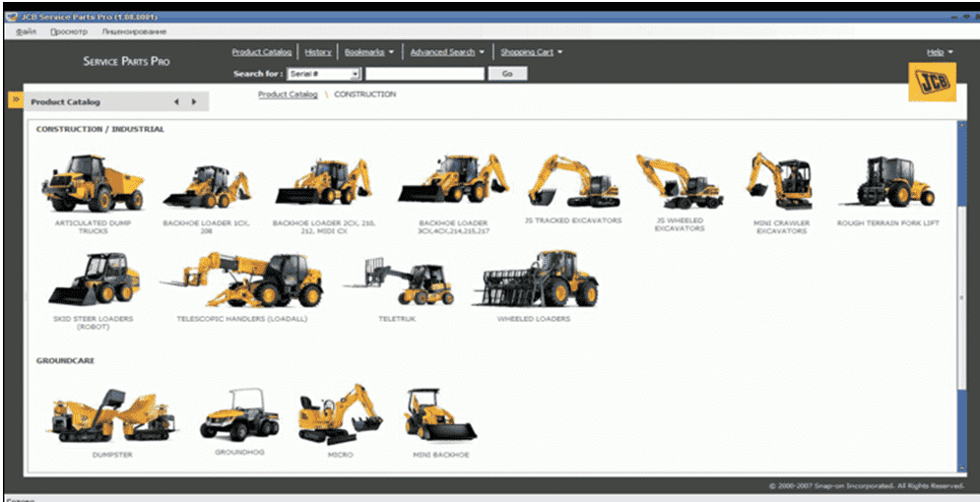Open the Dumpster groundcare image
Viewport: 980px width, 502px height.
pyautogui.click(x=112, y=415)
